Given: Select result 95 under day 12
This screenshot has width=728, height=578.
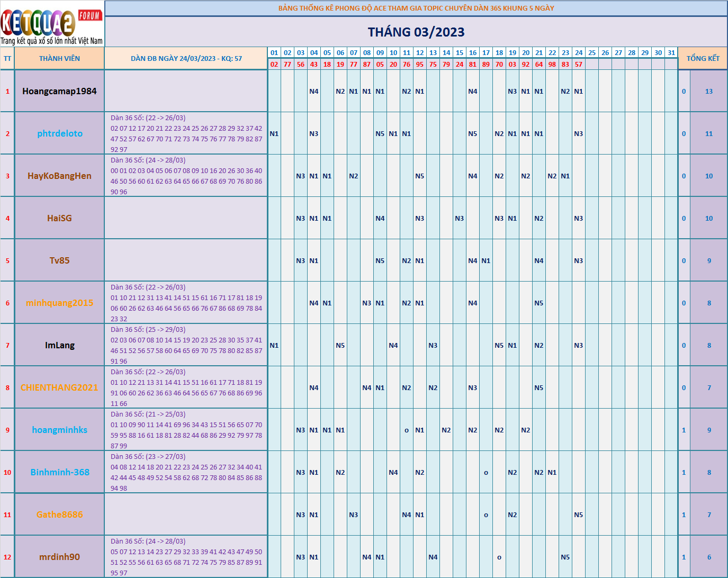Looking at the screenshot, I should [420, 64].
